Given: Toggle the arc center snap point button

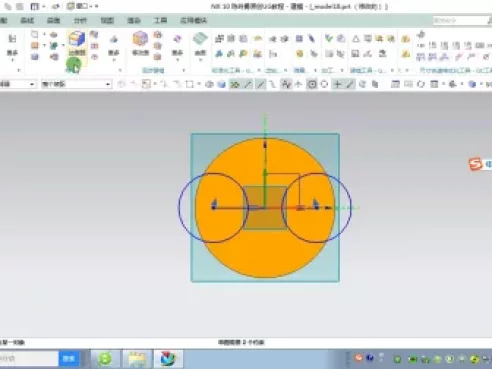Looking at the screenshot, I should pos(312,84).
